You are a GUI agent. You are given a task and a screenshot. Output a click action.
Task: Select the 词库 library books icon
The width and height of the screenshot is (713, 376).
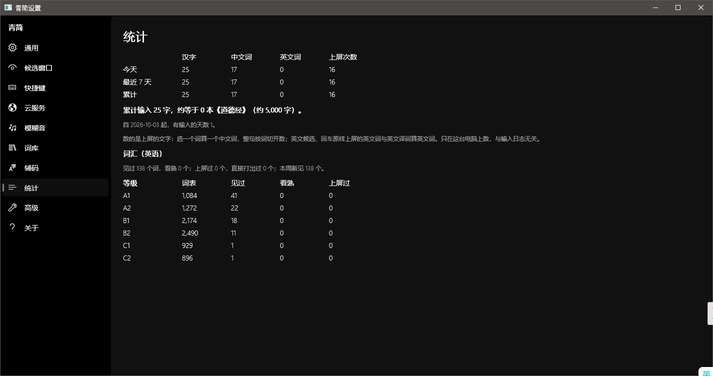tap(12, 147)
